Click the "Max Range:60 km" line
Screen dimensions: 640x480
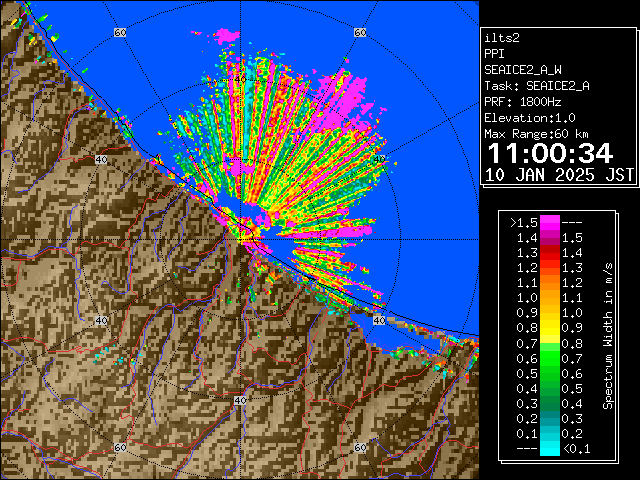tap(536, 134)
